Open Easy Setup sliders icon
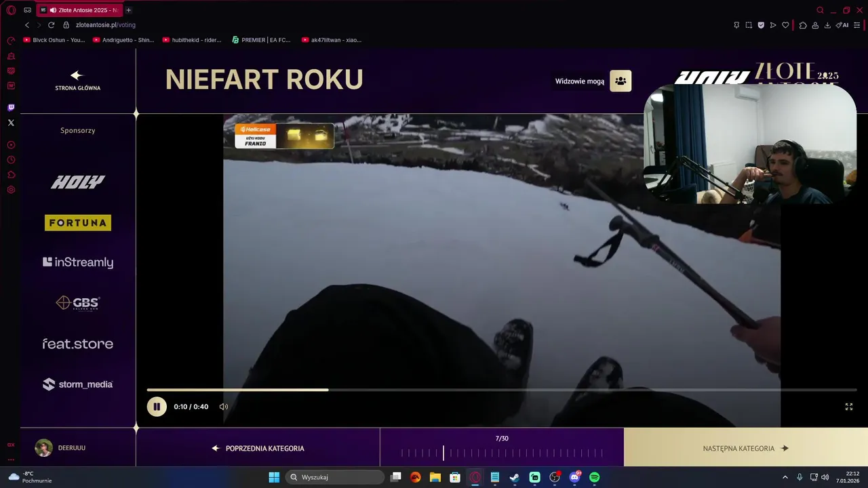Image resolution: width=868 pixels, height=488 pixels. (x=858, y=25)
